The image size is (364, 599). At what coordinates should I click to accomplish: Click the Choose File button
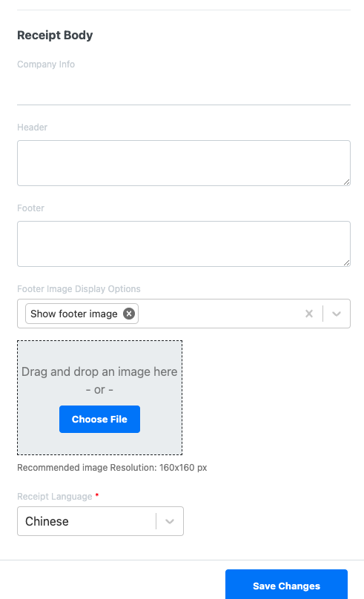pyautogui.click(x=99, y=419)
